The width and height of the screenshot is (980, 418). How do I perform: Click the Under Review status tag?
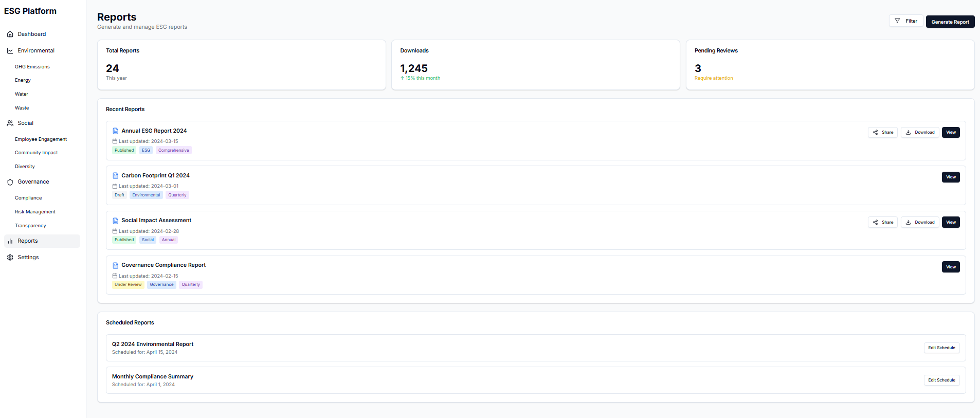pyautogui.click(x=128, y=284)
